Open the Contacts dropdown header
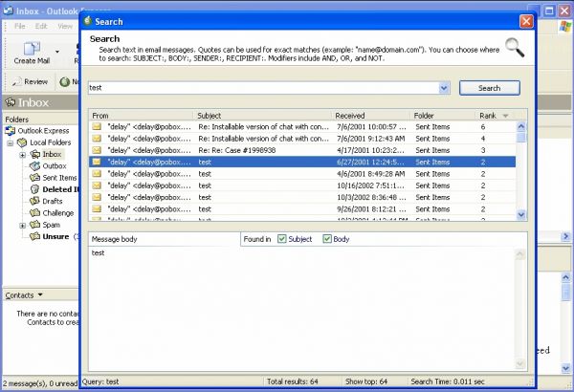 click(23, 295)
